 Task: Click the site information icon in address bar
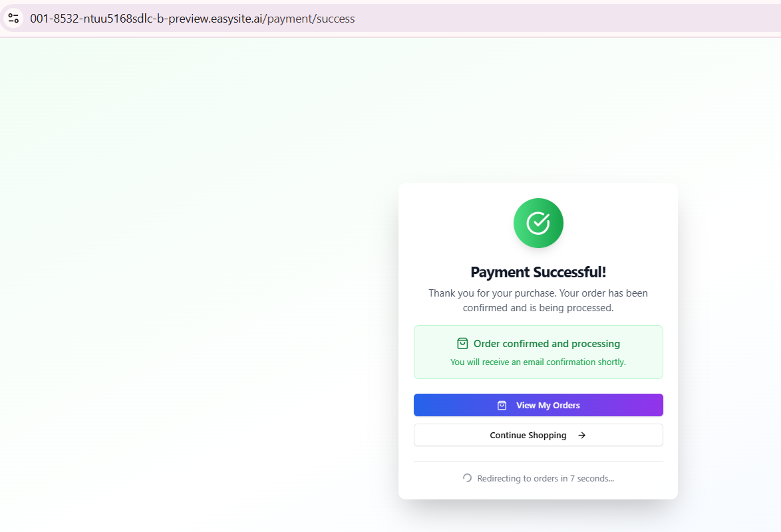13,18
